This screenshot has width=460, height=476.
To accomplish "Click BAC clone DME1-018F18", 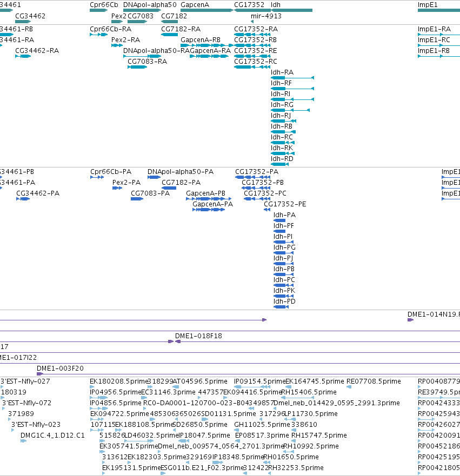I will point(198,336).
